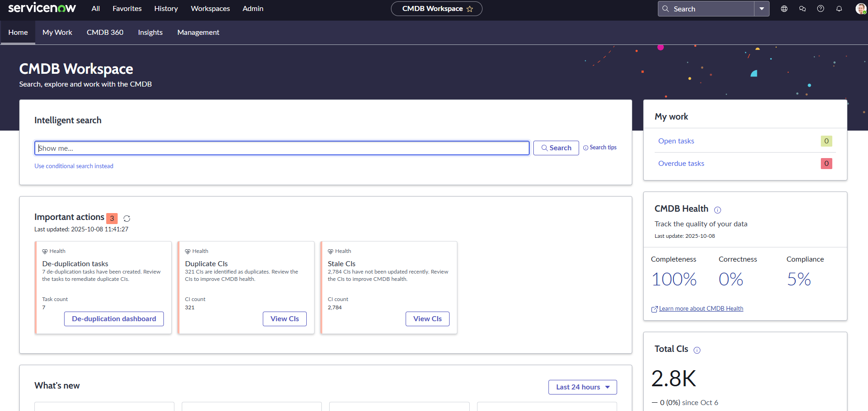Focus the Show me intelligent search field
Screen dimensions: 868x411
coord(282,148)
